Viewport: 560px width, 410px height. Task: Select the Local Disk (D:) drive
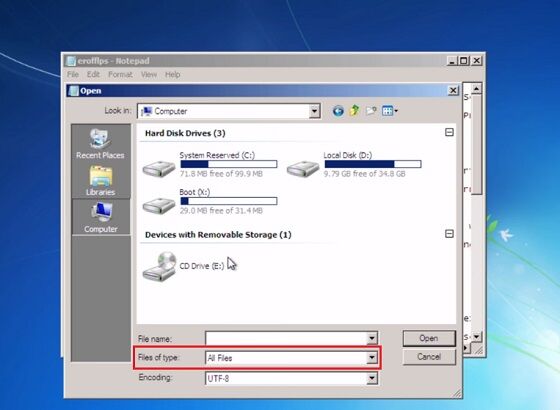[x=354, y=165]
